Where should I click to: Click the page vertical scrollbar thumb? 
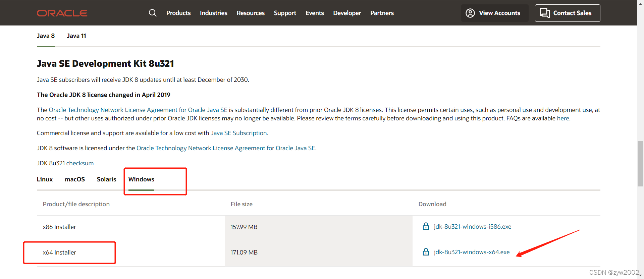[x=640, y=164]
